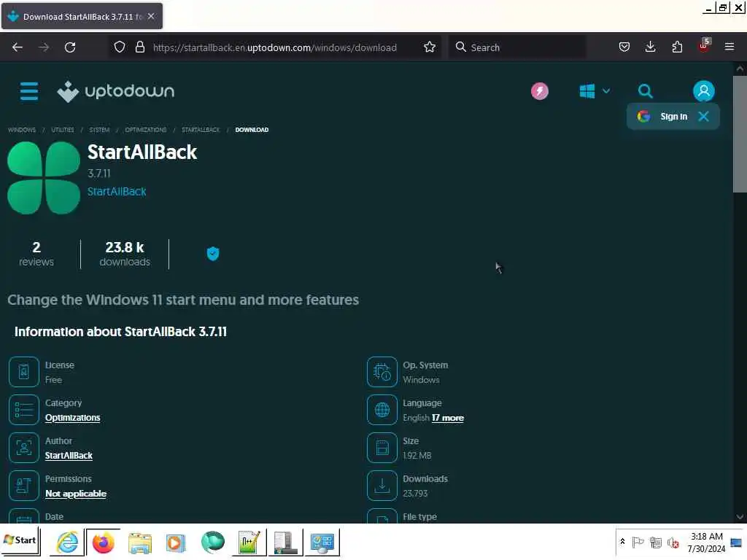747x560 pixels.
Task: Click the muted volume tray icon
Action: (673, 542)
